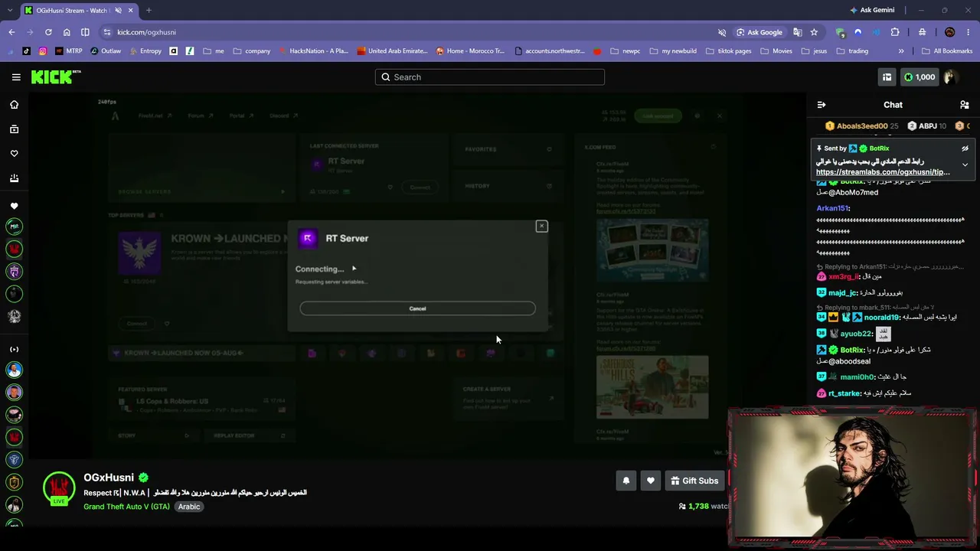This screenshot has height=551, width=980.
Task: Open the chat users list icon
Action: point(965,105)
